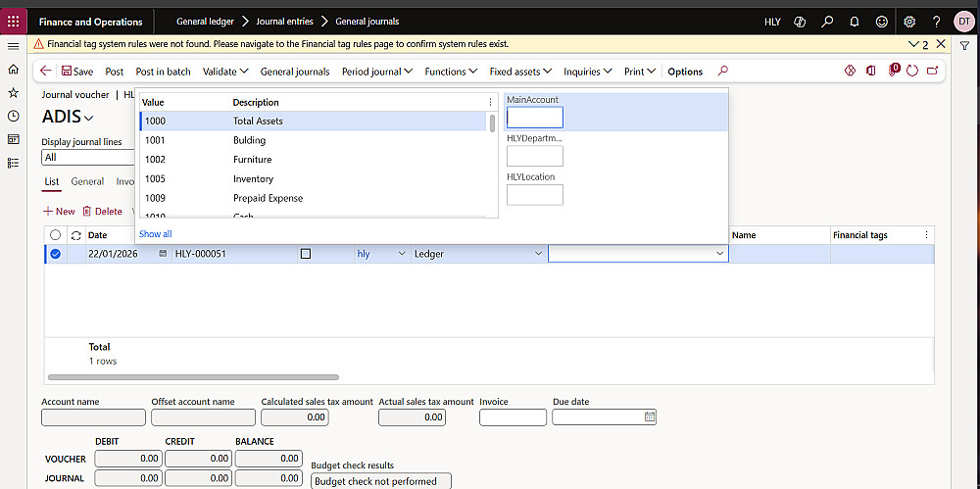The height and width of the screenshot is (489, 980).
Task: Open Workspaces icon in left sidebar
Action: [13, 139]
